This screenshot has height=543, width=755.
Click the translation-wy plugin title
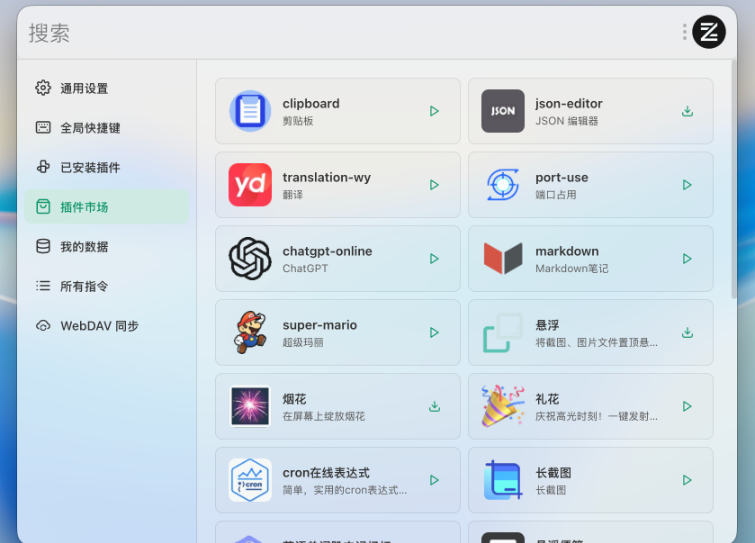coord(326,178)
